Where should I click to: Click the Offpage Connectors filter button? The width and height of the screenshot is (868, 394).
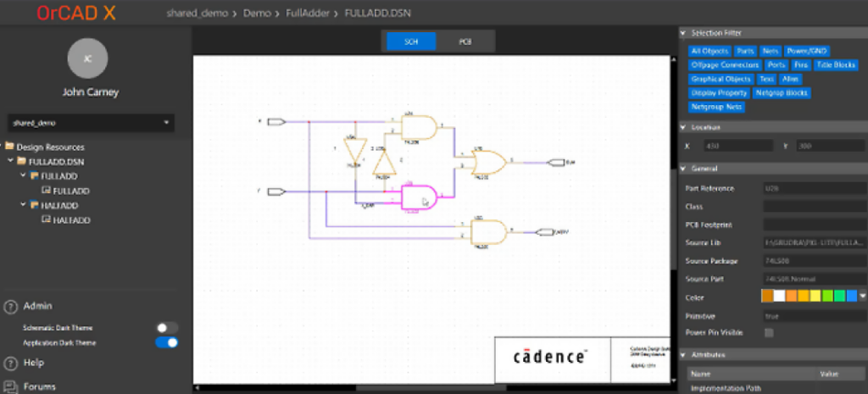[x=725, y=64]
